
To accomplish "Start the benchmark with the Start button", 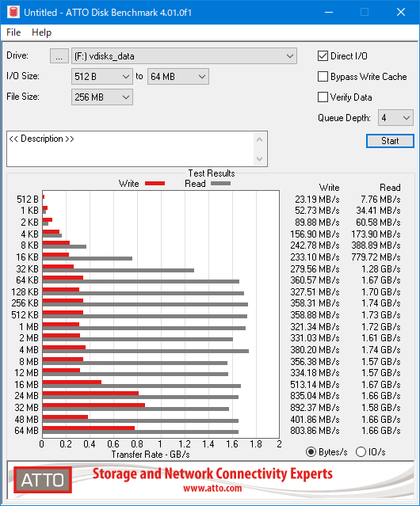I will 390,141.
